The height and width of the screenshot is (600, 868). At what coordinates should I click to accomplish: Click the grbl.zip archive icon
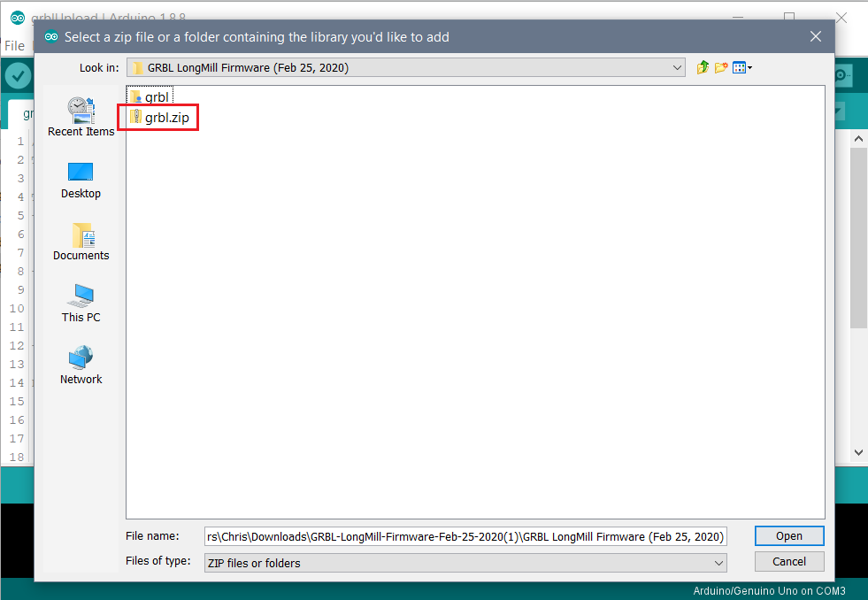click(x=135, y=117)
